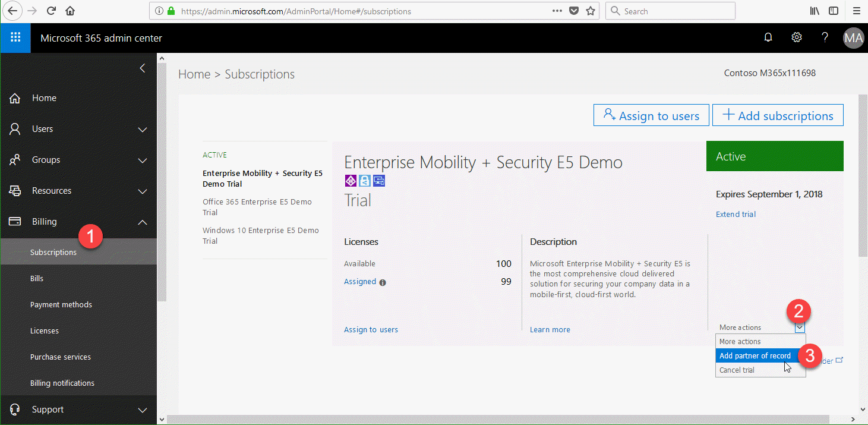Click the first purple product icon under title
This screenshot has height=425, width=868.
tap(350, 181)
